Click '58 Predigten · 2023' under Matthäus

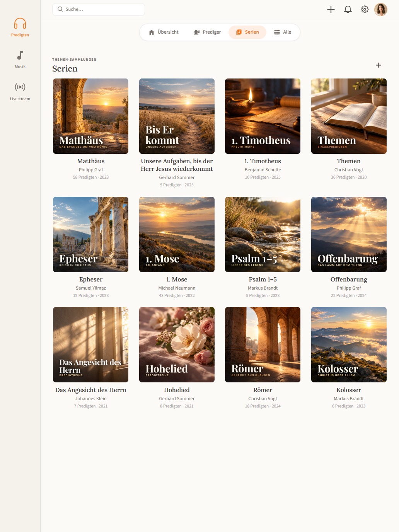point(91,177)
